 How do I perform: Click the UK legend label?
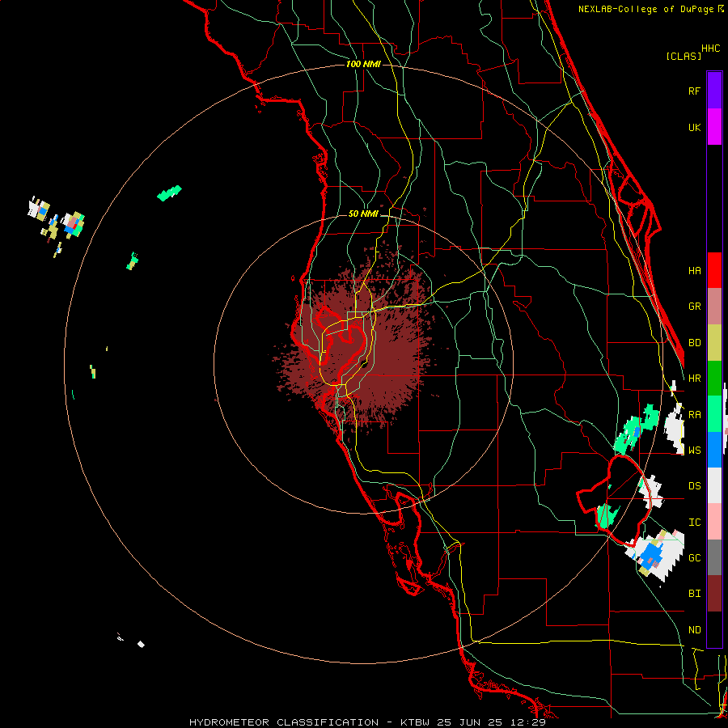coord(694,127)
